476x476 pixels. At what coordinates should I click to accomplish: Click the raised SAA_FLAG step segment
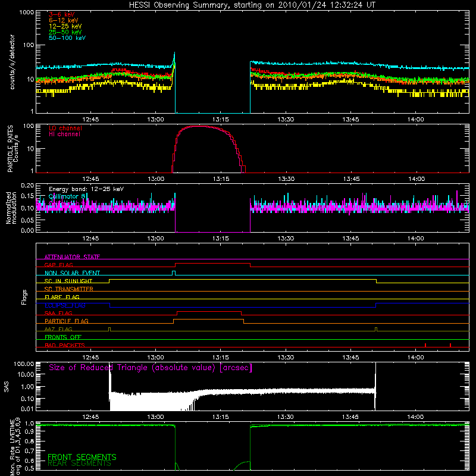click(209, 312)
